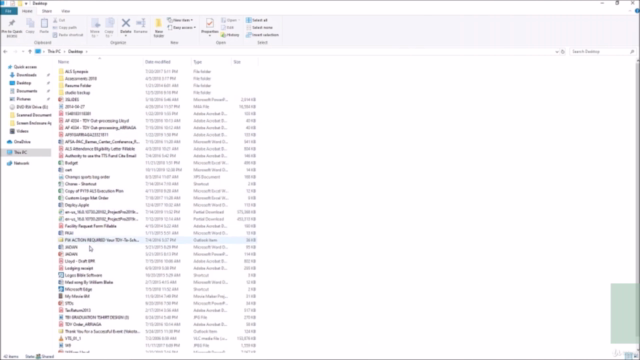Click Invert selection in ribbon

tap(262, 35)
